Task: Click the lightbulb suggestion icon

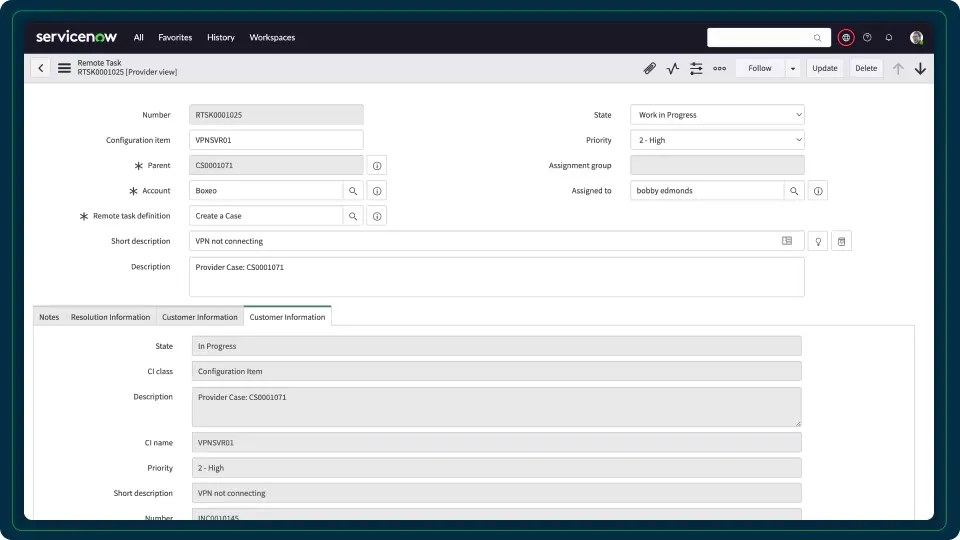Action: click(x=818, y=241)
